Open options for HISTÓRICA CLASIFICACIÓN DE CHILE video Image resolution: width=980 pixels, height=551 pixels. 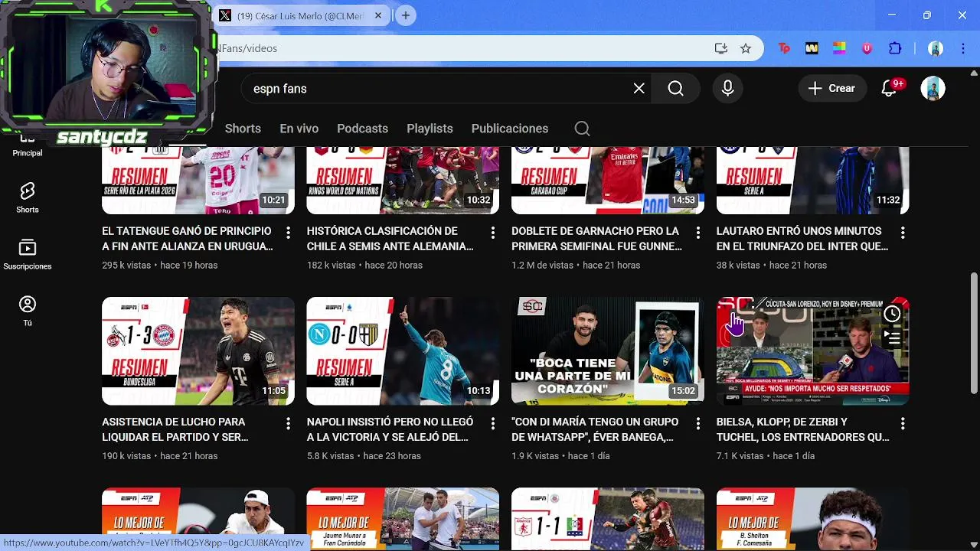tap(493, 232)
